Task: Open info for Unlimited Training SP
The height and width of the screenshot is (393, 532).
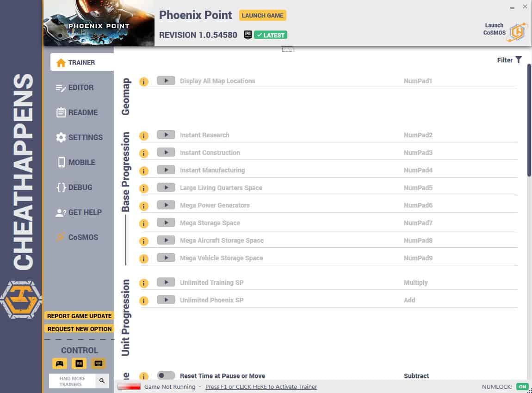Action: pos(144,283)
